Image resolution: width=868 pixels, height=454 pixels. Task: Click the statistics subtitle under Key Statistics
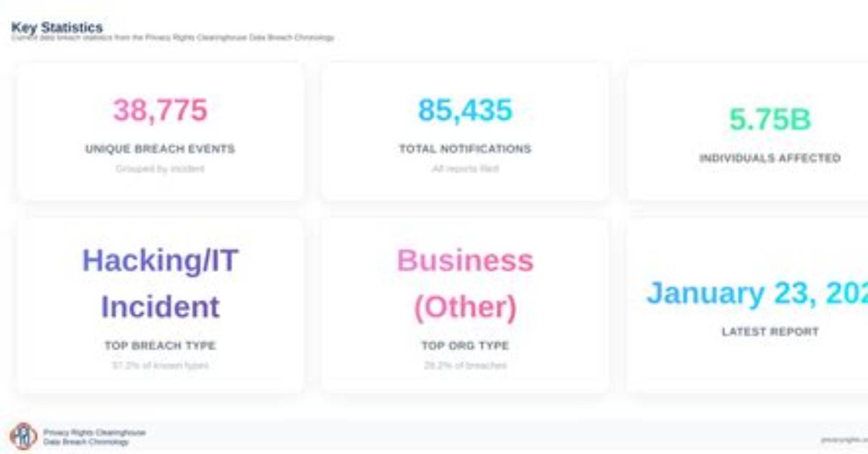point(172,38)
